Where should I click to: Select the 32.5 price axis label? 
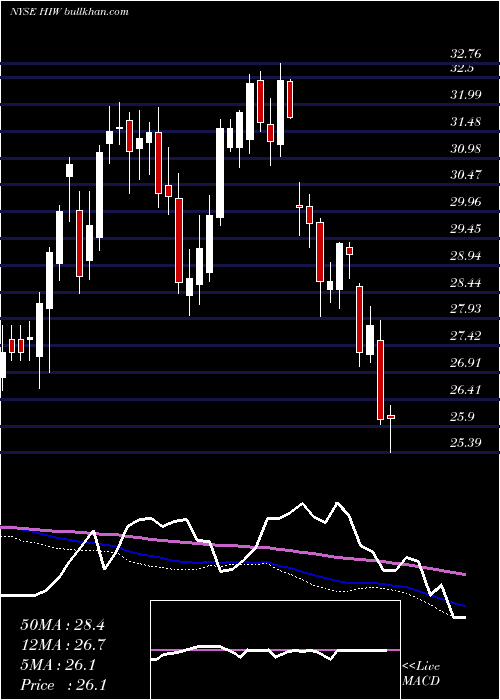coord(462,68)
